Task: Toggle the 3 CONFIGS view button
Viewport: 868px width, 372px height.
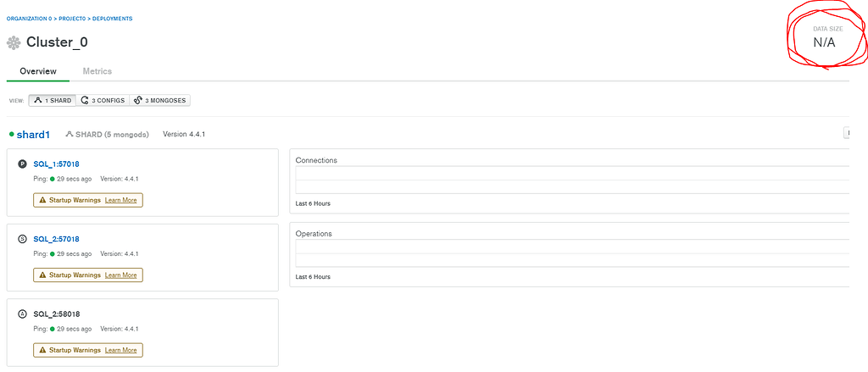Action: point(103,100)
